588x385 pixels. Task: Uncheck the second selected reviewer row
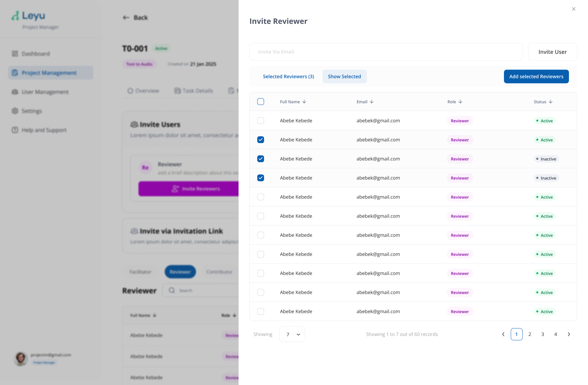261,159
